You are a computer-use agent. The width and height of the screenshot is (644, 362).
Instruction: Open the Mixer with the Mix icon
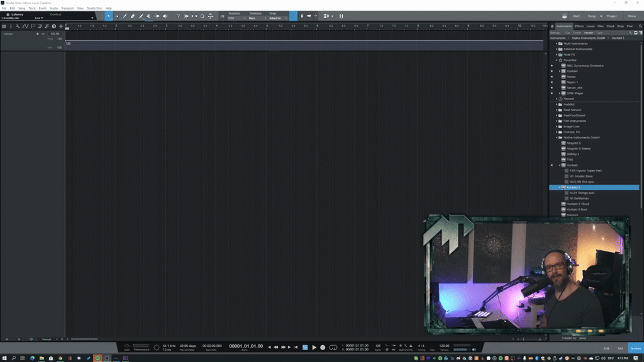(621, 348)
